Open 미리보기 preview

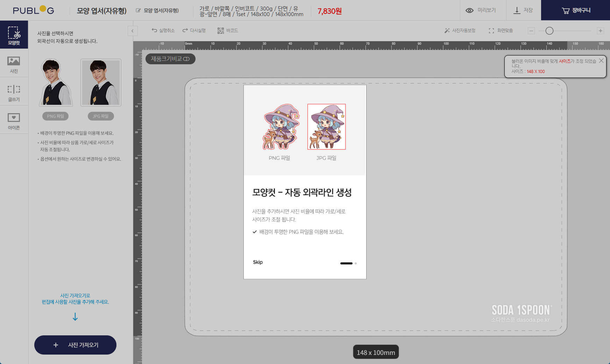[x=481, y=10]
